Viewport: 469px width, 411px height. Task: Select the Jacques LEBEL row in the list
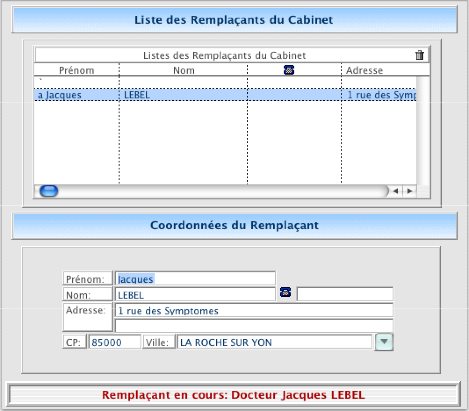(225, 95)
